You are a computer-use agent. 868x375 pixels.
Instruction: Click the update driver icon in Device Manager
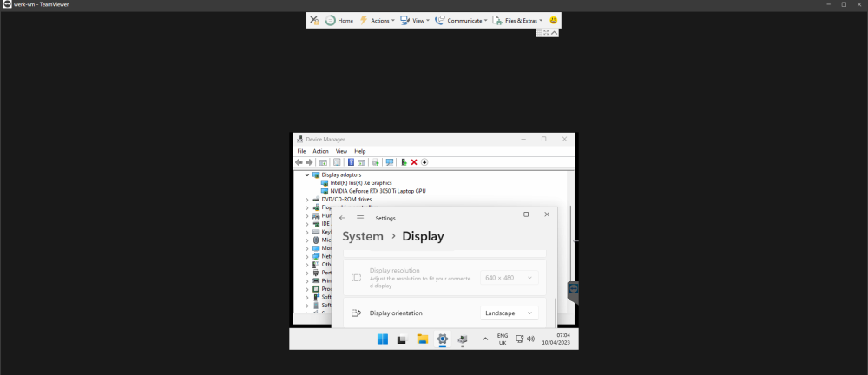click(x=375, y=162)
